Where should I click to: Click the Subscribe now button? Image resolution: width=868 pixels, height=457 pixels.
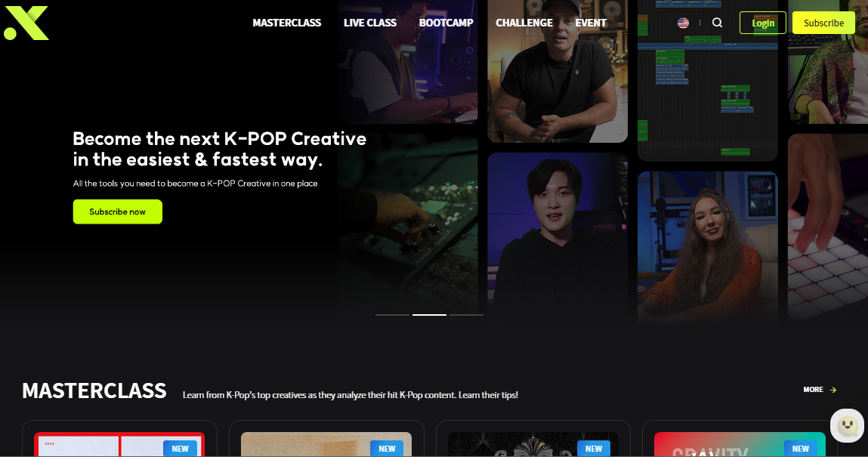[x=117, y=212]
